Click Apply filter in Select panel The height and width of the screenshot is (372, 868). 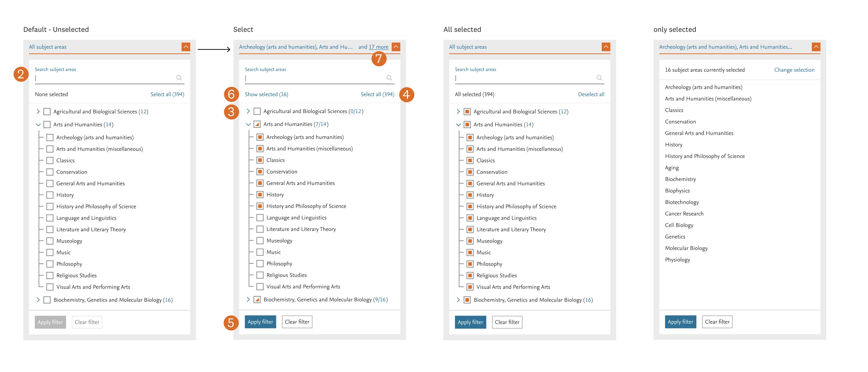click(261, 322)
